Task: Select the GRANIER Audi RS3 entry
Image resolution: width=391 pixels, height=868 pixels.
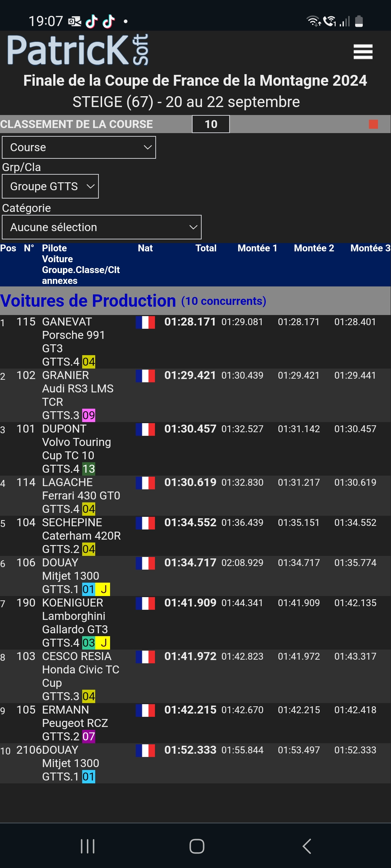Action: pyautogui.click(x=78, y=389)
